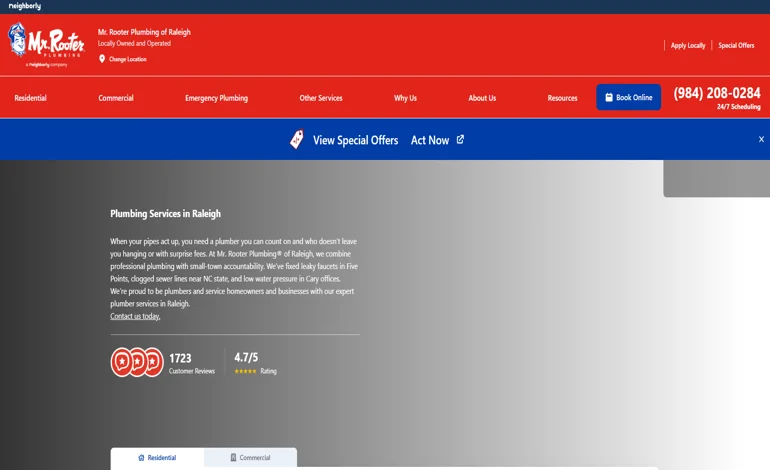Screen dimensions: 770x470
Task: Click the Contact us today link
Action: click(x=135, y=316)
